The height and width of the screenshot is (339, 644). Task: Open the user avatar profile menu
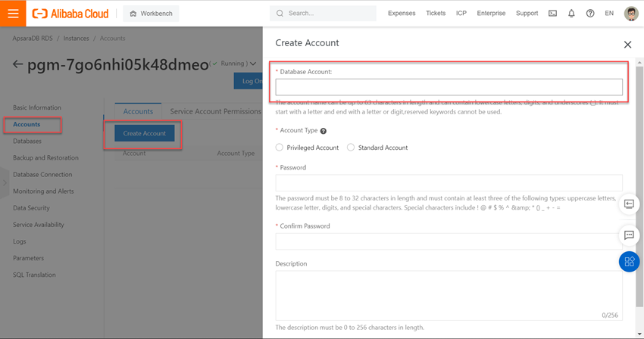coord(631,14)
